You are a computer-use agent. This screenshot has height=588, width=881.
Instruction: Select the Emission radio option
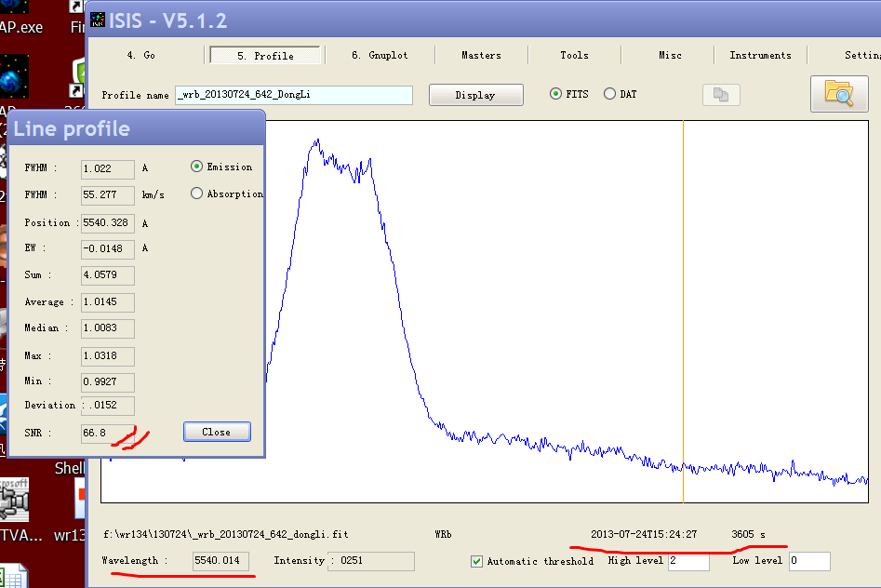[196, 167]
